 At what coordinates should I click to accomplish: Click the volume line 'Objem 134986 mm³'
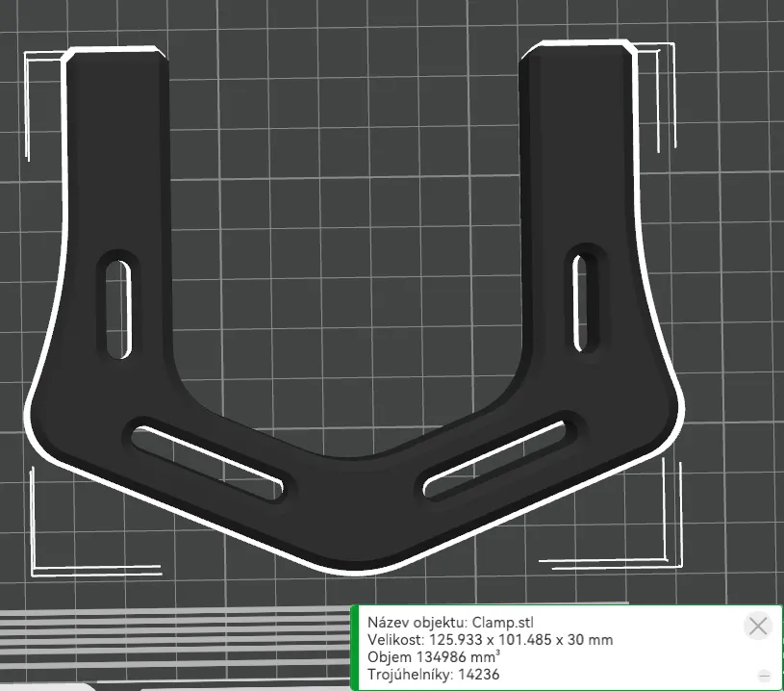click(x=434, y=656)
